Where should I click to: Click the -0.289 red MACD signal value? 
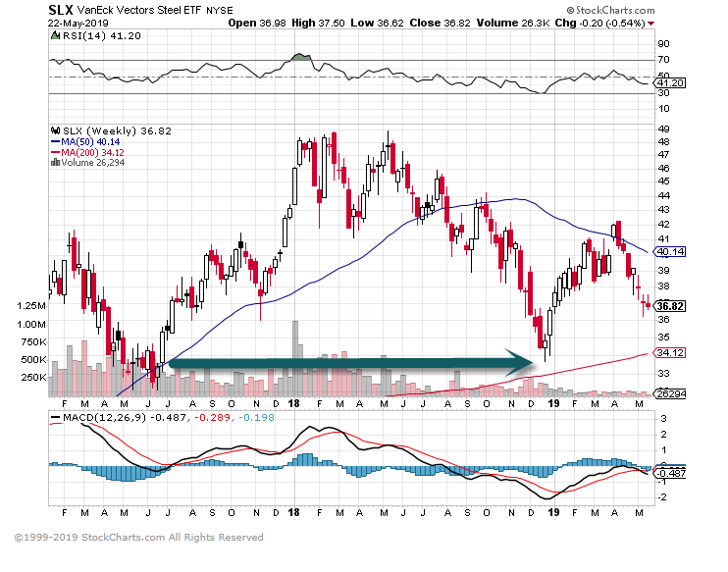coord(212,417)
